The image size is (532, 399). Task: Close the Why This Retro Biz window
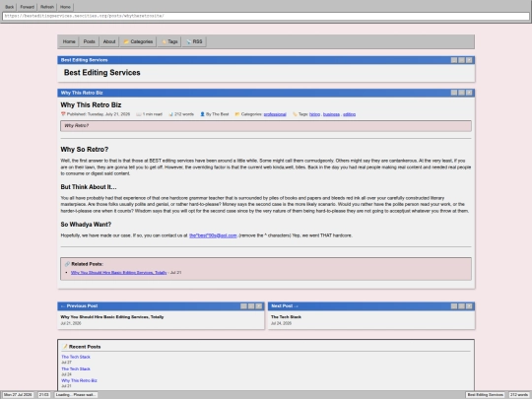[469, 93]
